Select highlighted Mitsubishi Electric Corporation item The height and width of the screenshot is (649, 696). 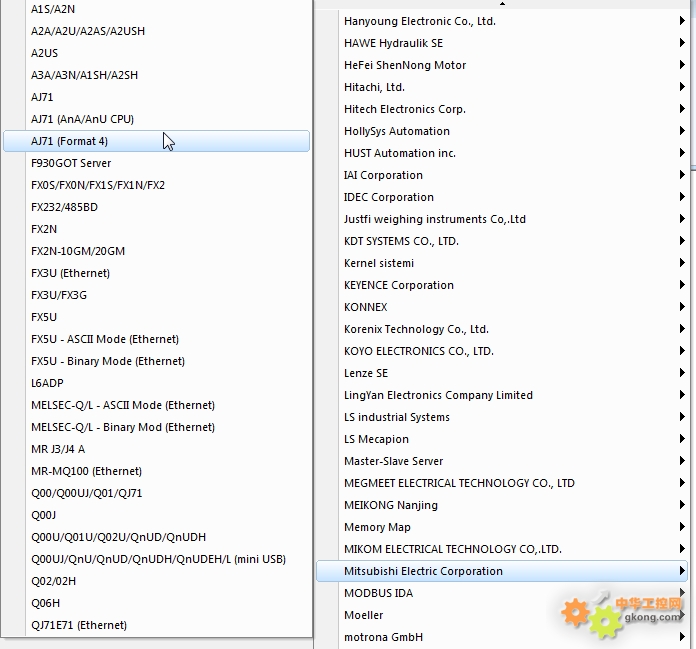[502, 571]
